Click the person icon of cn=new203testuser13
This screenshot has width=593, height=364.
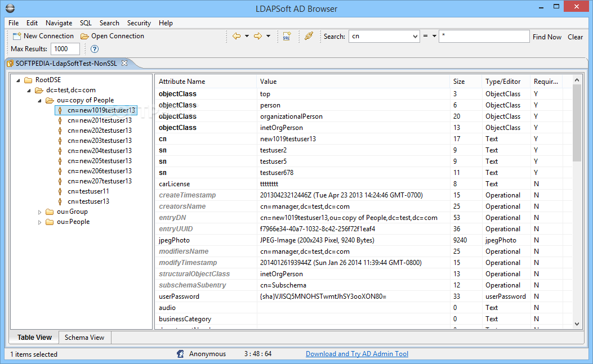(x=60, y=141)
